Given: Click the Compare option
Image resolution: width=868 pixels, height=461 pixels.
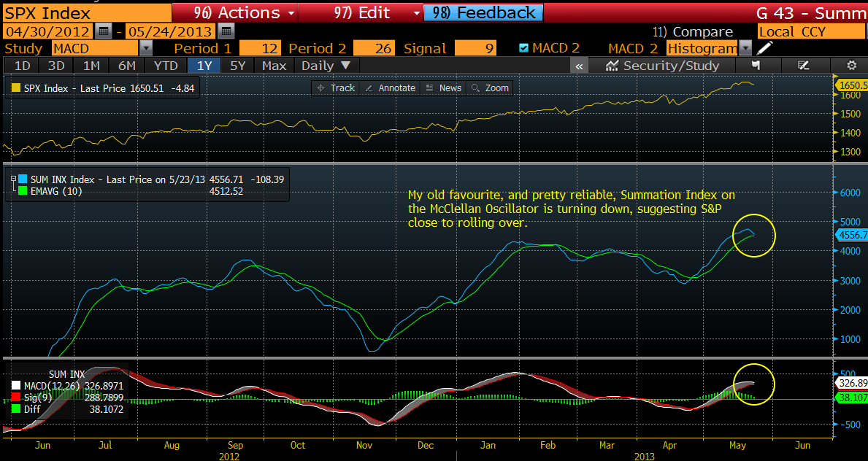Looking at the screenshot, I should pyautogui.click(x=693, y=31).
